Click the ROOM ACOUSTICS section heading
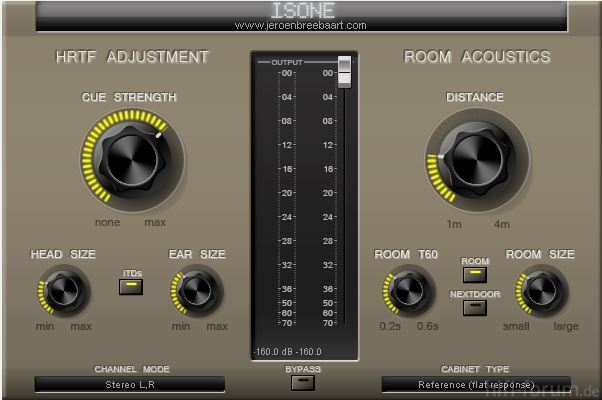 tap(477, 57)
